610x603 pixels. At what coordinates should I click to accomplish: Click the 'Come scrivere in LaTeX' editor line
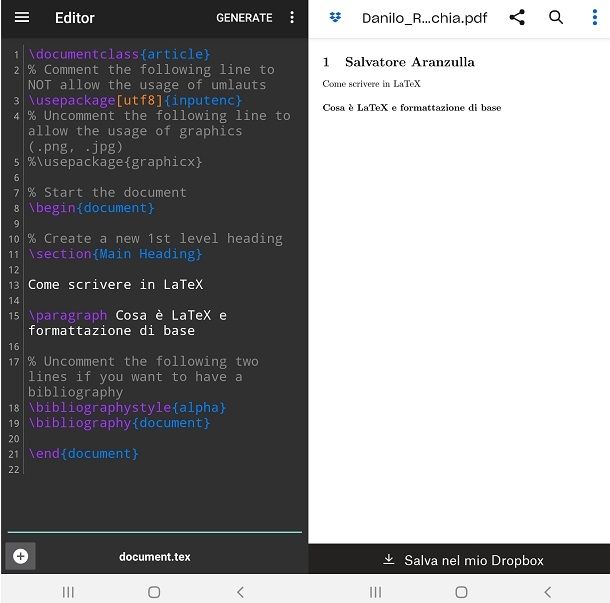115,285
